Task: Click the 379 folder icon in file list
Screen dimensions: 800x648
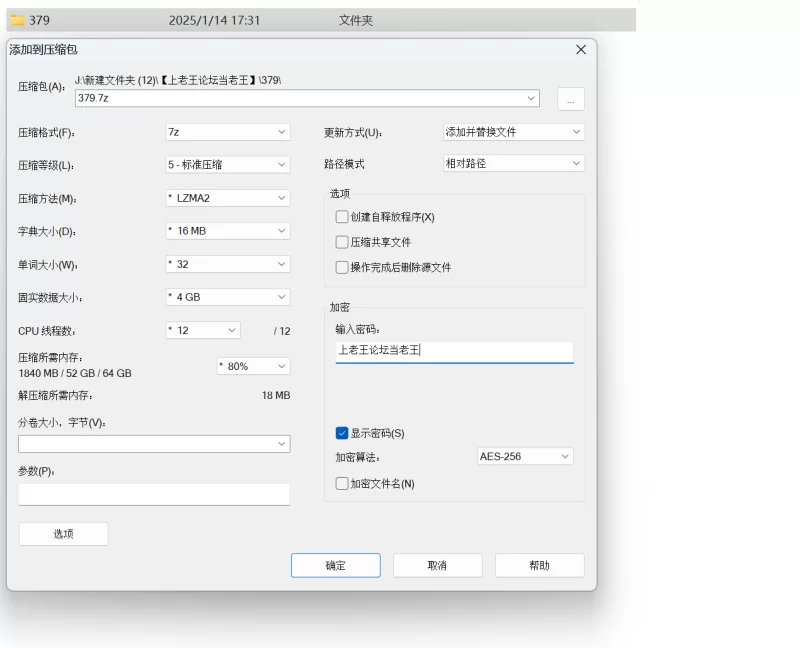Action: click(18, 20)
